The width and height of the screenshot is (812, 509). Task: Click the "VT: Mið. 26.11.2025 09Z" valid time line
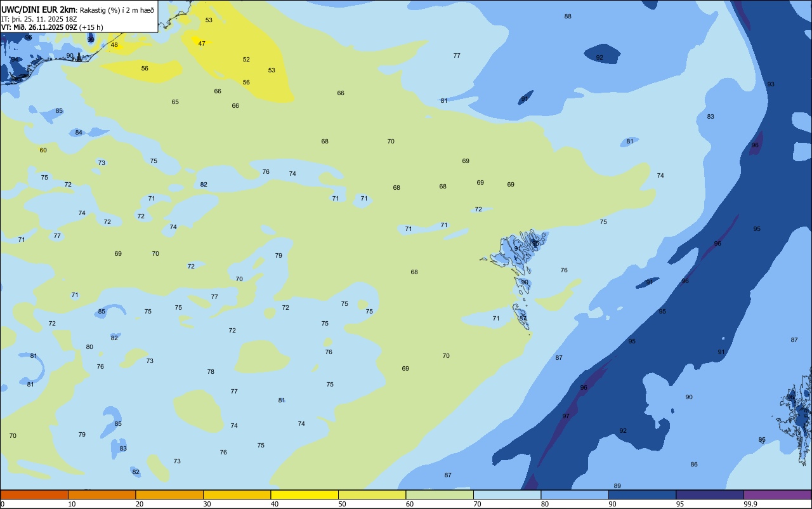(39, 27)
